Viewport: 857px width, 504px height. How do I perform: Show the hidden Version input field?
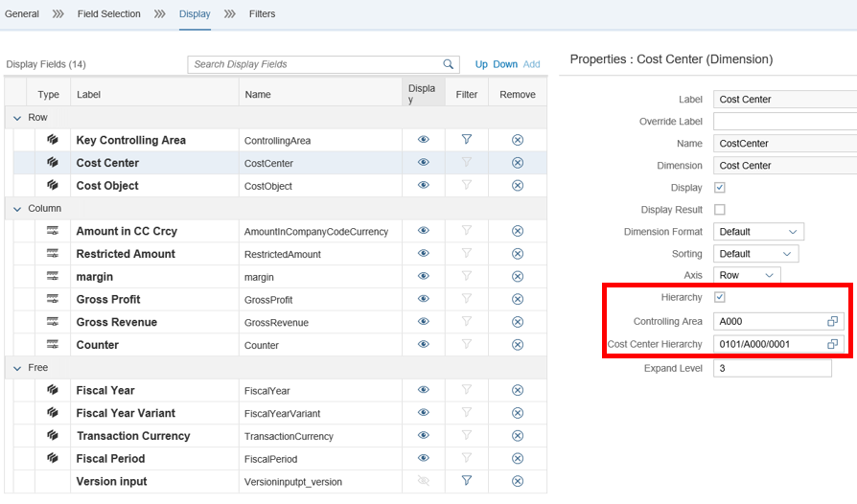(424, 480)
